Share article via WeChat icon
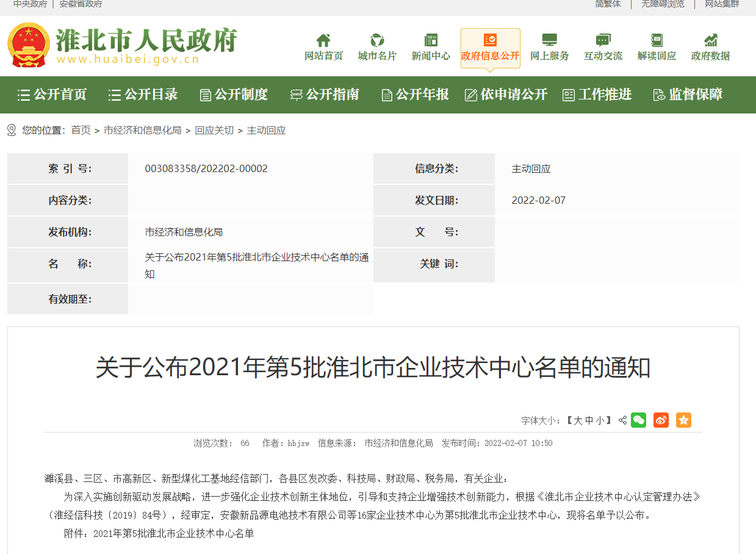756x554 pixels. point(638,420)
